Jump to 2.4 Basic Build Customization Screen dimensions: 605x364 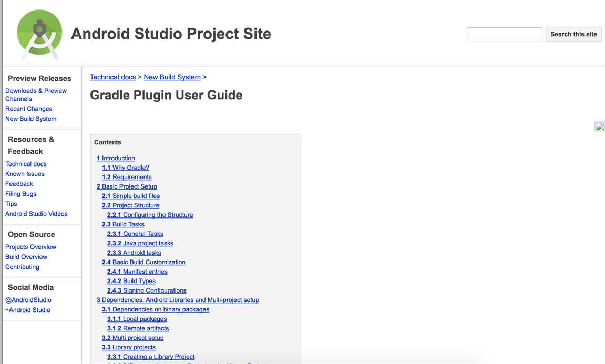tap(143, 262)
